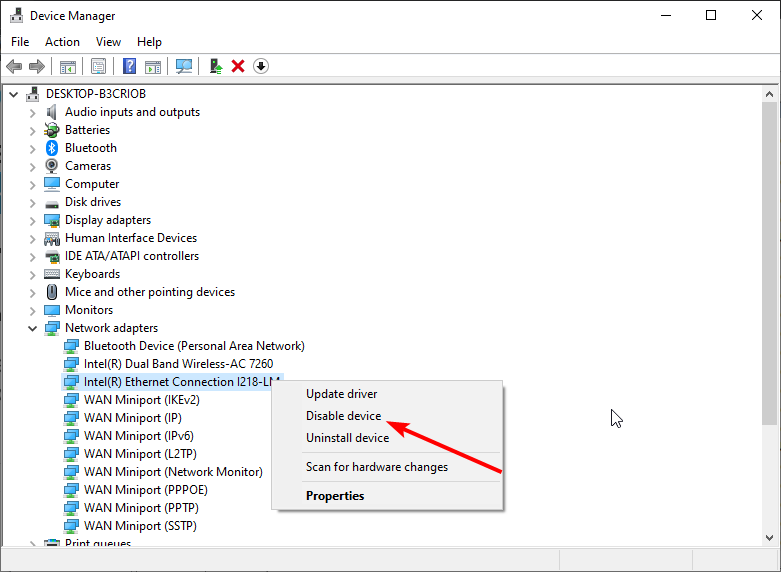Click the Human Interface Devices icon
Viewport: 781px width, 572px height.
(x=52, y=238)
